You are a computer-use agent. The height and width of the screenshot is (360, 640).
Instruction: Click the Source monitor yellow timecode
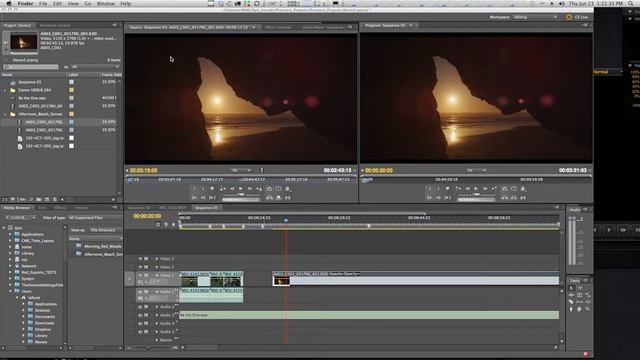[x=143, y=170]
